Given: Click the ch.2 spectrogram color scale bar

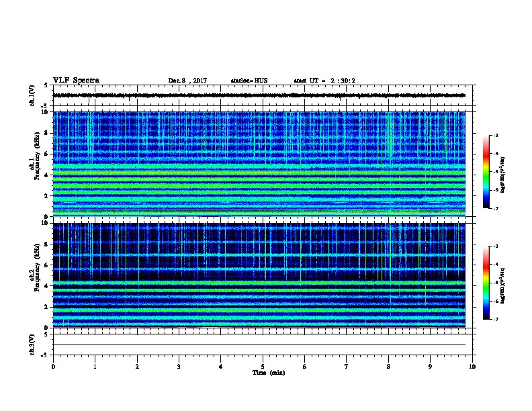Looking at the screenshot, I should pyautogui.click(x=486, y=283).
